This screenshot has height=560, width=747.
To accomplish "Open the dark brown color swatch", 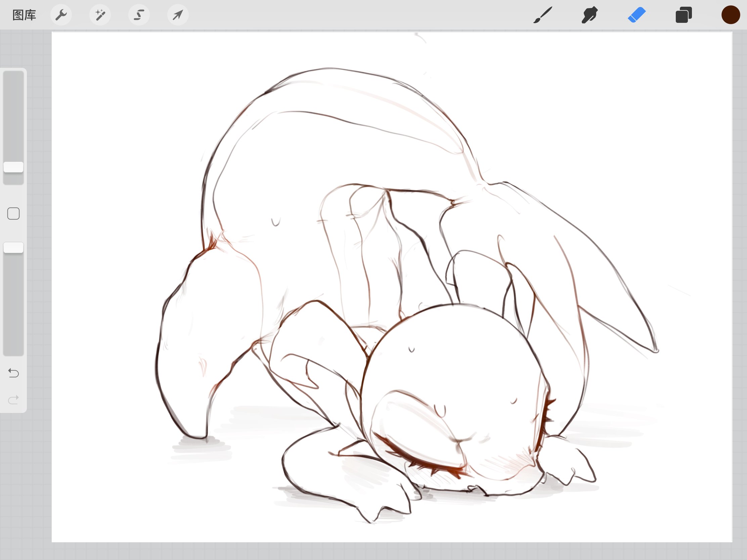I will tap(730, 15).
